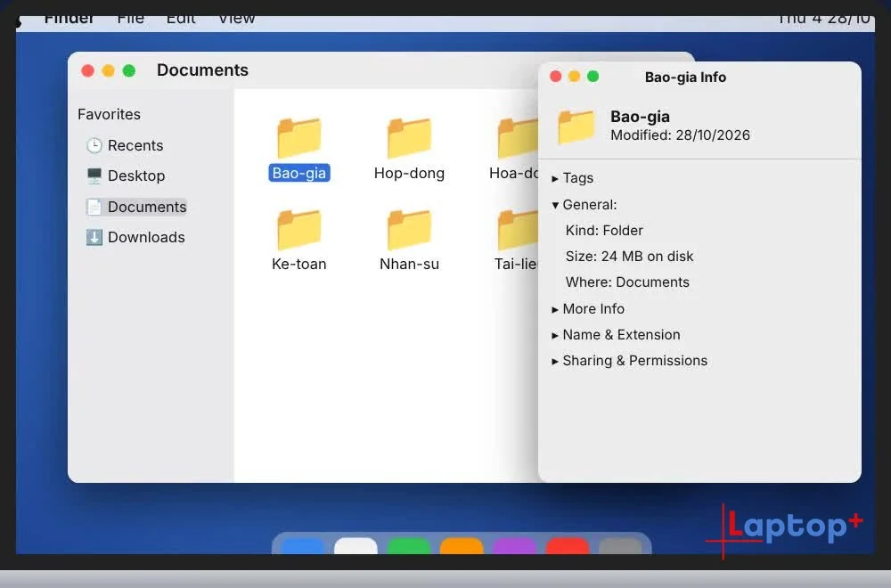Click the Bao-gia Info window title

pyautogui.click(x=685, y=78)
